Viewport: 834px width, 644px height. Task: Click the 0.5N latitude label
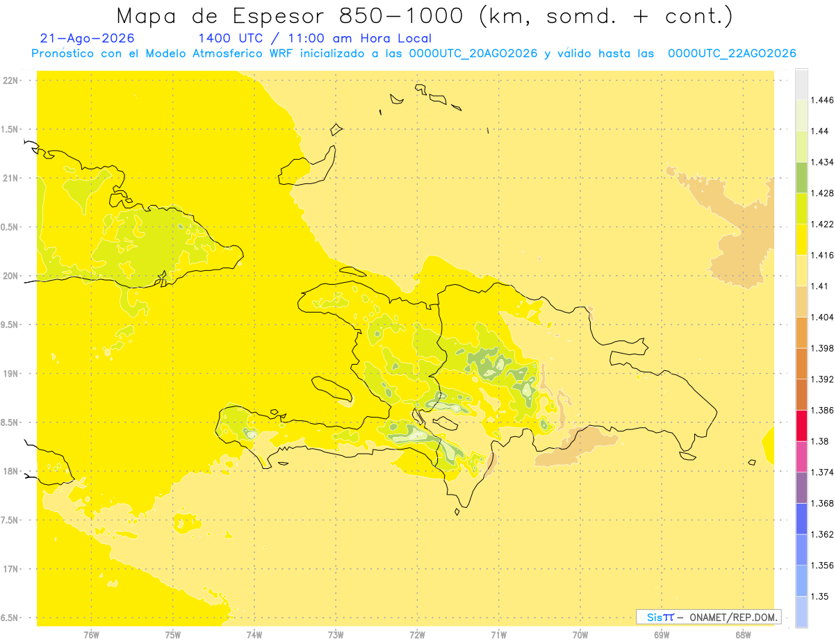10,227
